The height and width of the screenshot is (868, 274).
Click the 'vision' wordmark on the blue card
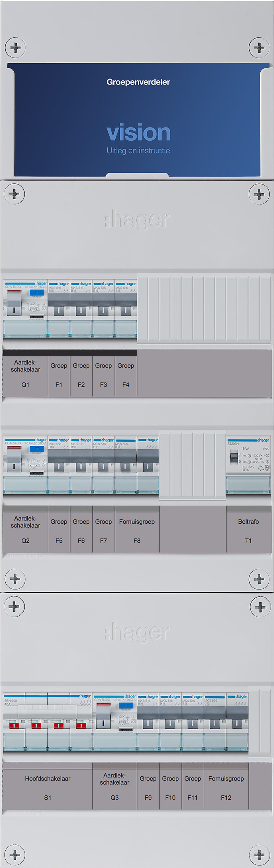tap(139, 132)
